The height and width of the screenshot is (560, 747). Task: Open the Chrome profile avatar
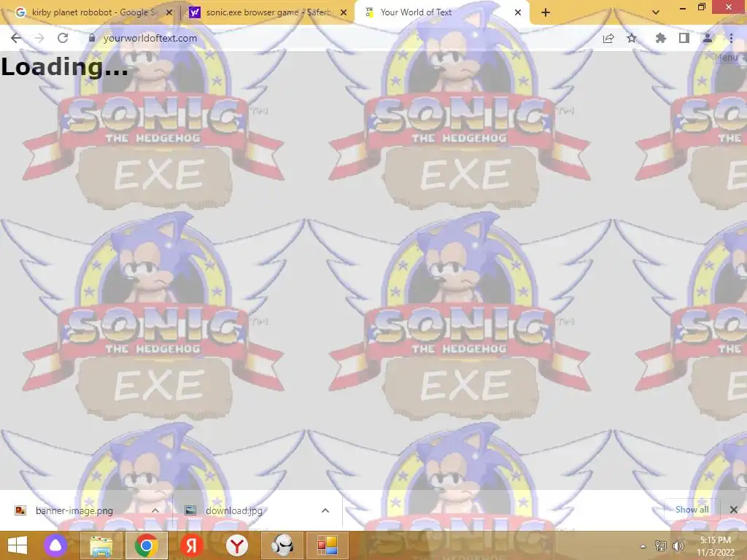(x=708, y=38)
